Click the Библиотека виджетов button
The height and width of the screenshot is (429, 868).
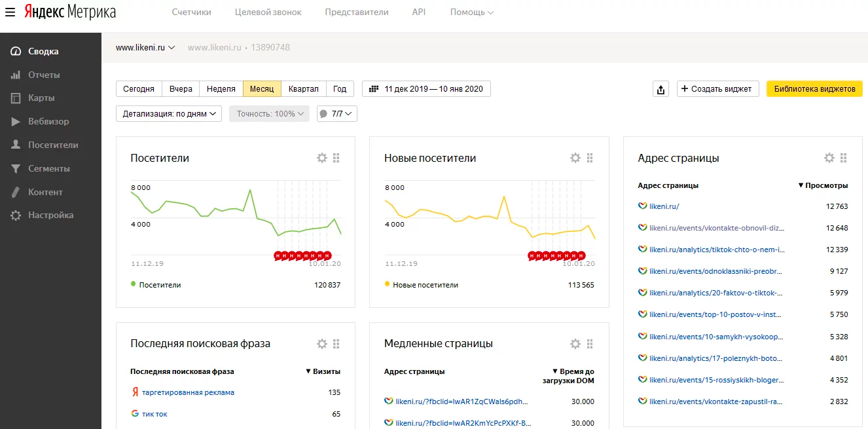coord(814,89)
